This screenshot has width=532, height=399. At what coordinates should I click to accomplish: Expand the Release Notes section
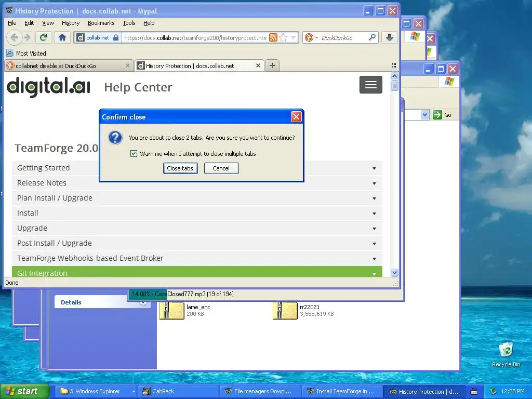tap(197, 183)
